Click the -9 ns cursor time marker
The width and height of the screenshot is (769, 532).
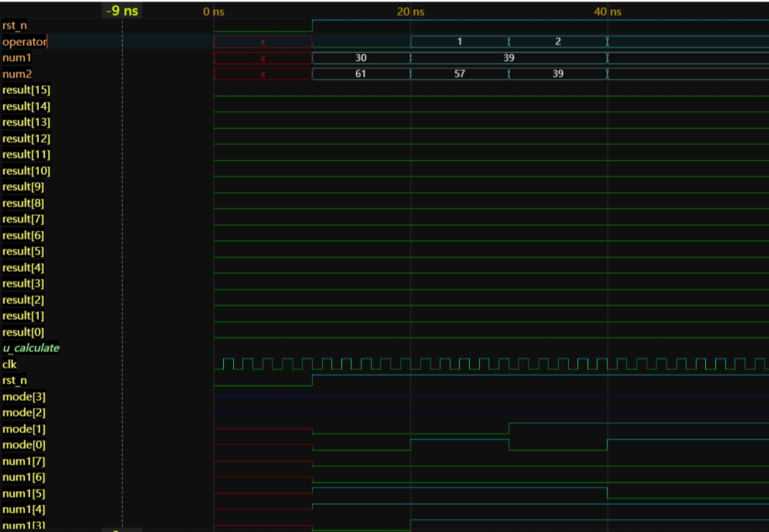click(122, 11)
